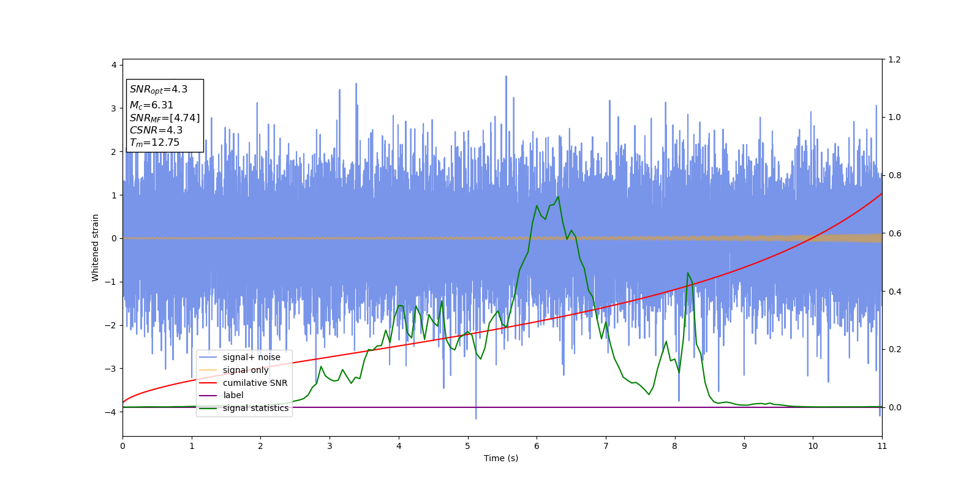
Task: Click the x-axis tick label 11
Action: [882, 446]
